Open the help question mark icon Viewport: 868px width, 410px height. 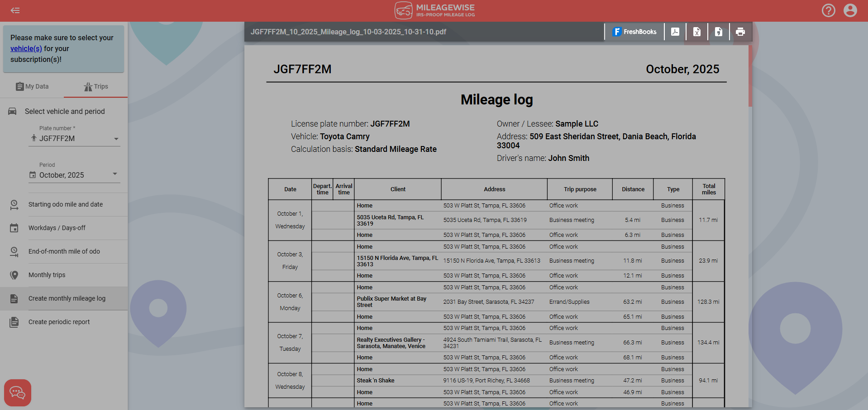coord(828,10)
